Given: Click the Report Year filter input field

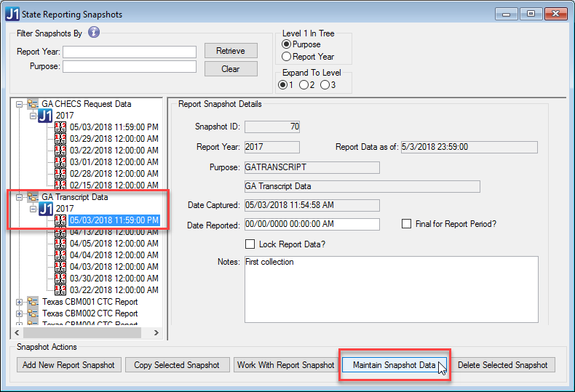Looking at the screenshot, I should 130,52.
